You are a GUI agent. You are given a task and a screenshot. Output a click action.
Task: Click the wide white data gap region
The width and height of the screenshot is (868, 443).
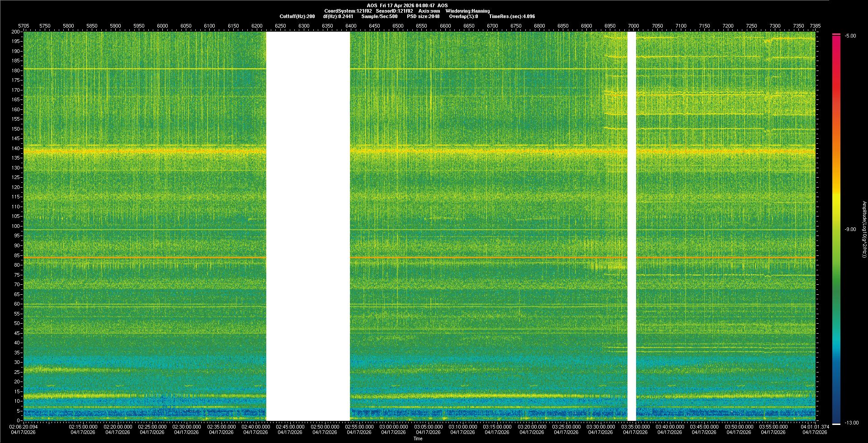(x=308, y=226)
